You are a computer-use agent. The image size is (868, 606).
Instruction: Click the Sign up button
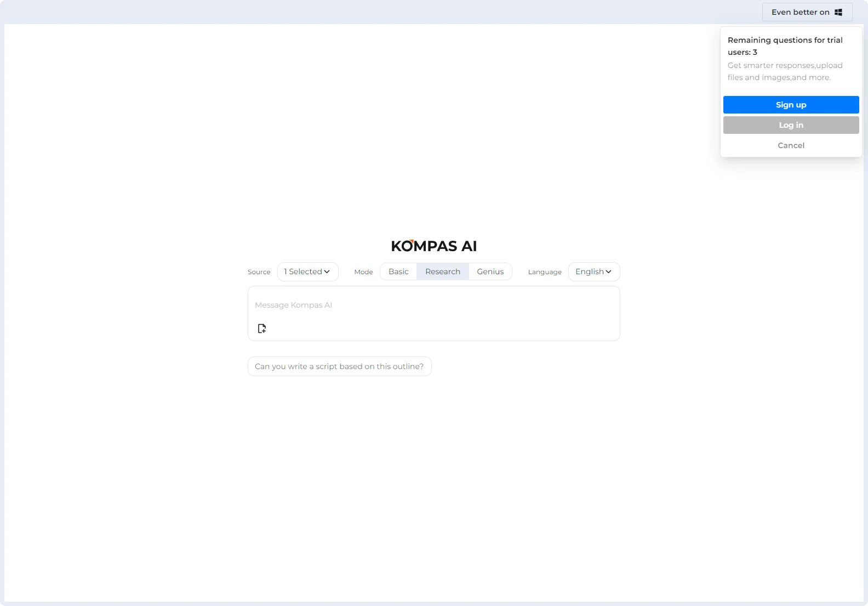point(791,105)
